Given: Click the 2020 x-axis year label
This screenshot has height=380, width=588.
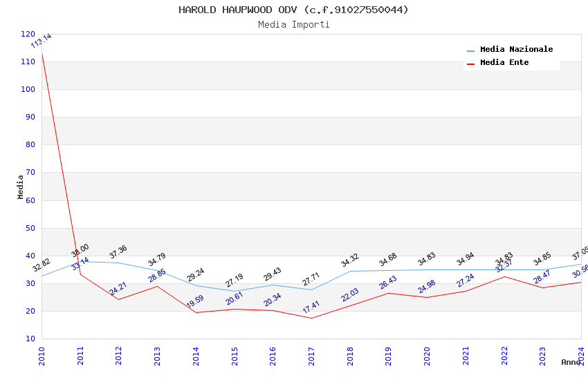Looking at the screenshot, I should click(x=427, y=357).
